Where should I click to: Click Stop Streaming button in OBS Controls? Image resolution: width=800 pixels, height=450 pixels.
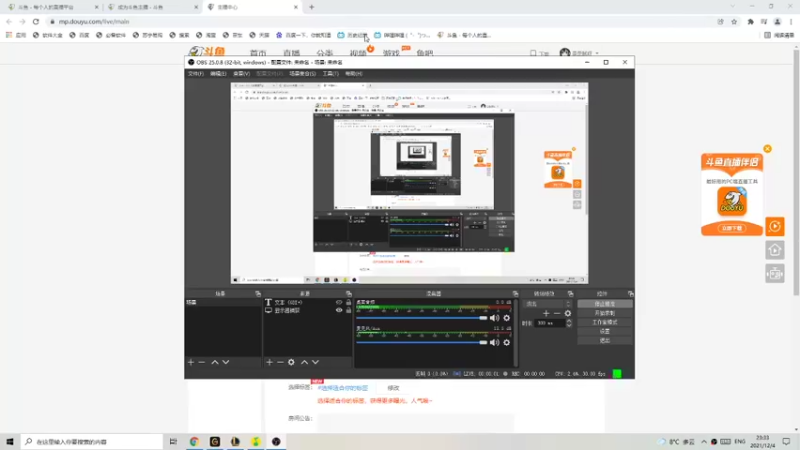coord(605,304)
